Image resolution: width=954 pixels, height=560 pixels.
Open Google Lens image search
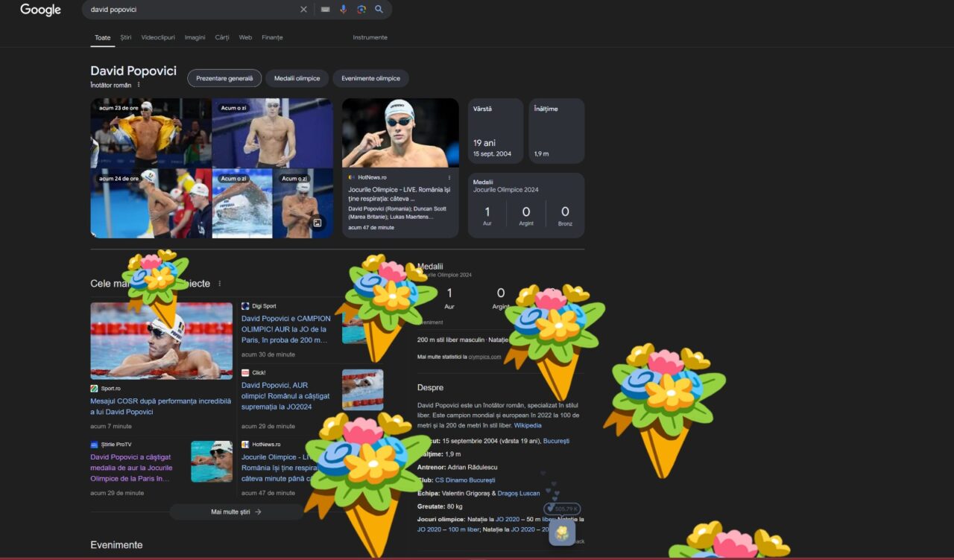[361, 10]
